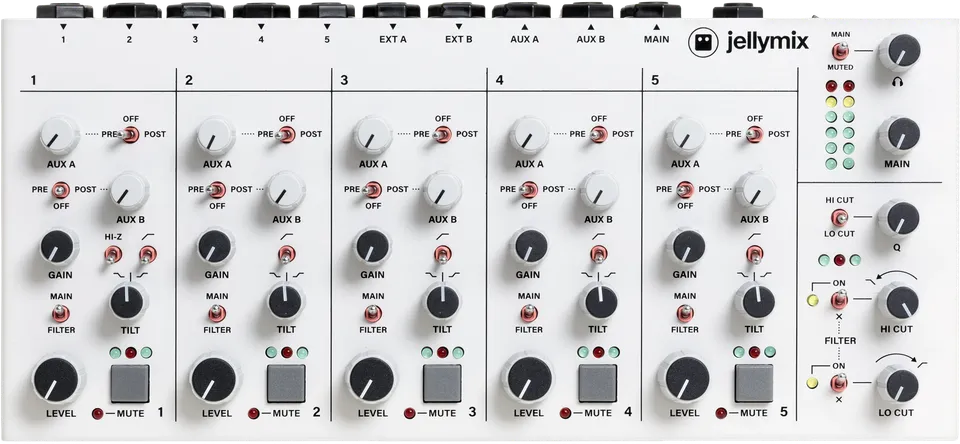Toggle the HI CUT filter ON switch
Screen dimensions: 960x444
point(839,300)
